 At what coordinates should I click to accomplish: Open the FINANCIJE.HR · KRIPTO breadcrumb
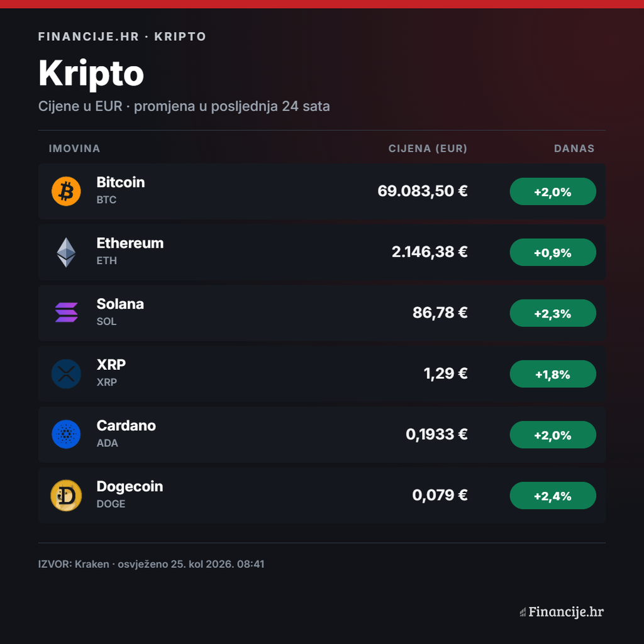122,36
